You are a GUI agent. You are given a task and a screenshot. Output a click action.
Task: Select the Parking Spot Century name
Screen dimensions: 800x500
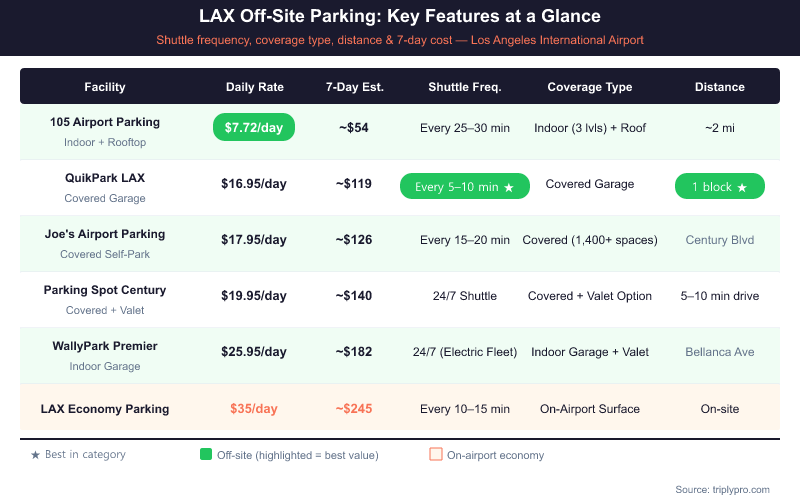coord(105,290)
